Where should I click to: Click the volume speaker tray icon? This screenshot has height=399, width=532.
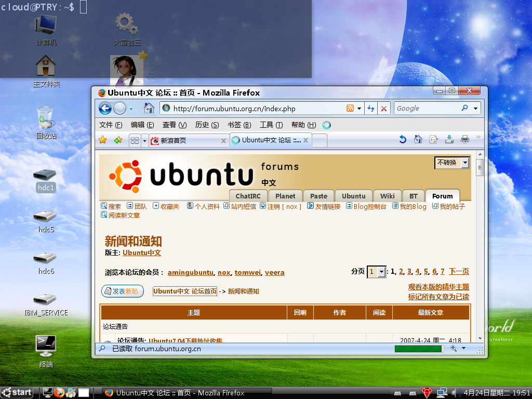(456, 393)
